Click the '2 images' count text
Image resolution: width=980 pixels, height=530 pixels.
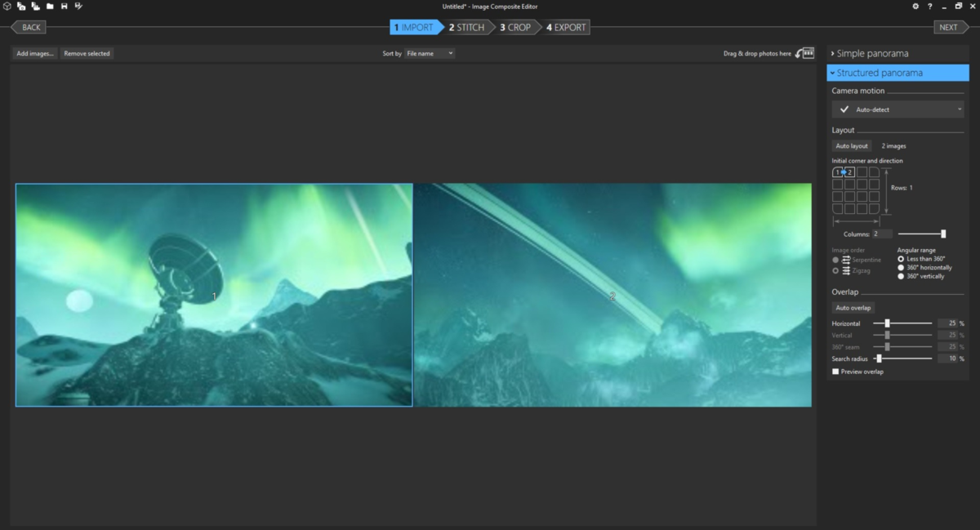tap(893, 145)
